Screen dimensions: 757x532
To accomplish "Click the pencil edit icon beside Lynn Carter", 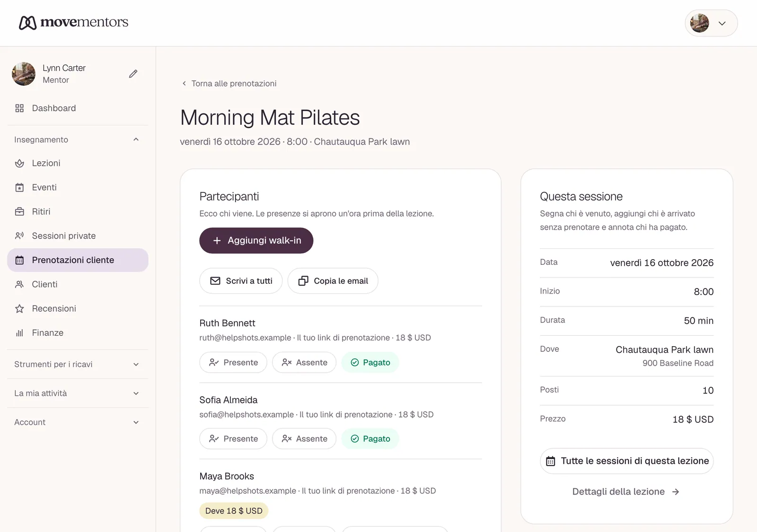I will click(x=133, y=74).
